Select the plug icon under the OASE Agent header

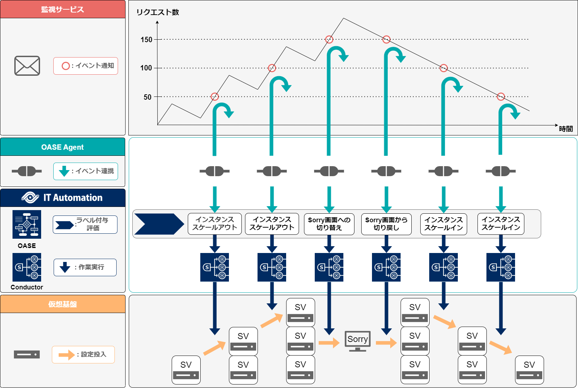[x=27, y=171]
